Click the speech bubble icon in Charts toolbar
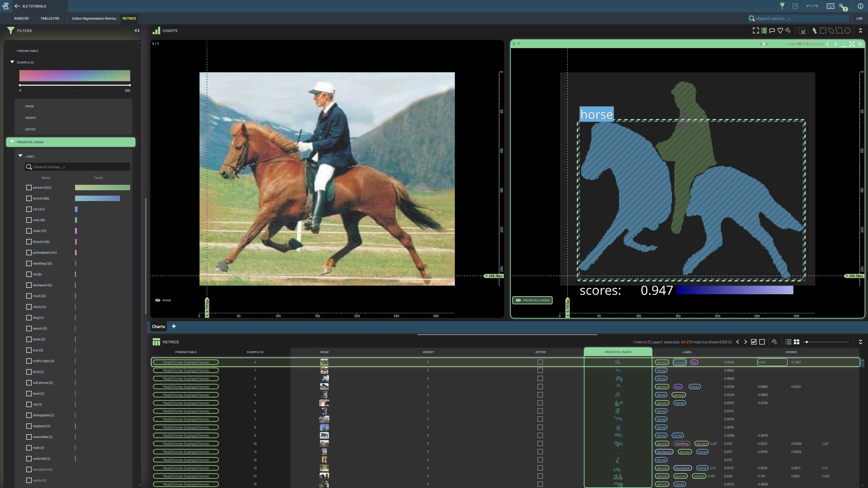This screenshot has width=868, height=488. pos(772,31)
